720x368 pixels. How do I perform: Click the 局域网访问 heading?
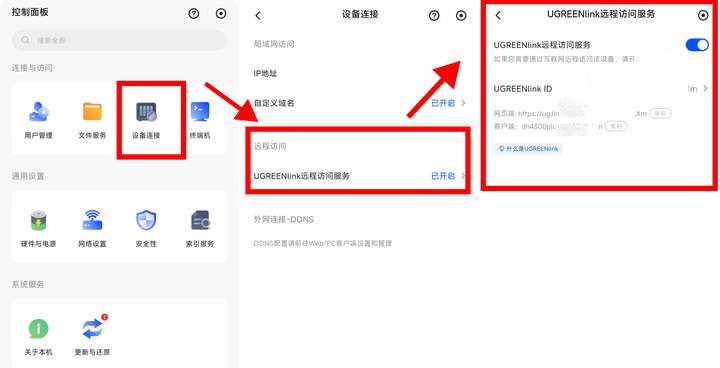[274, 44]
